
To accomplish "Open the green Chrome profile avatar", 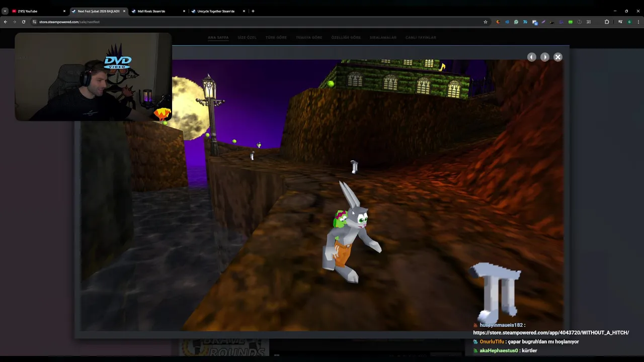I will (x=629, y=22).
